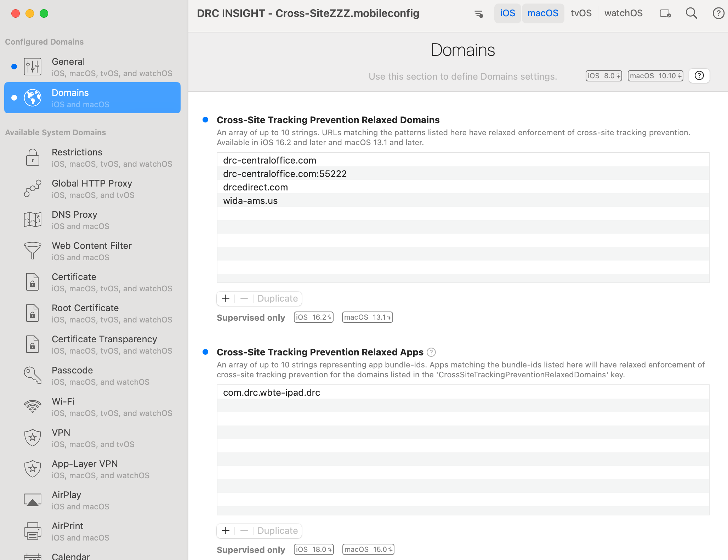Click the macOS 15.0+ availability badge
The image size is (728, 560).
(x=368, y=549)
